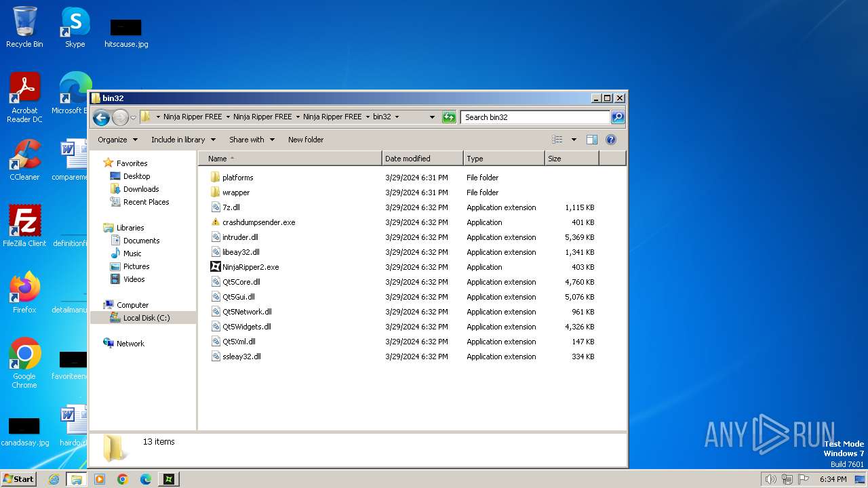Click the Explorer Back navigation button
Screen dimensions: 868x488
coord(101,117)
